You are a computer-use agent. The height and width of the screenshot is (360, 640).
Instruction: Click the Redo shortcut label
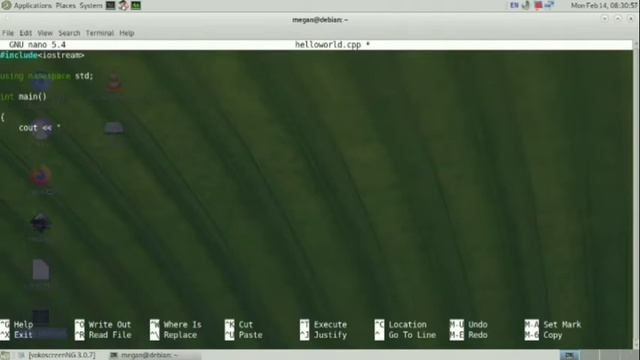point(478,335)
